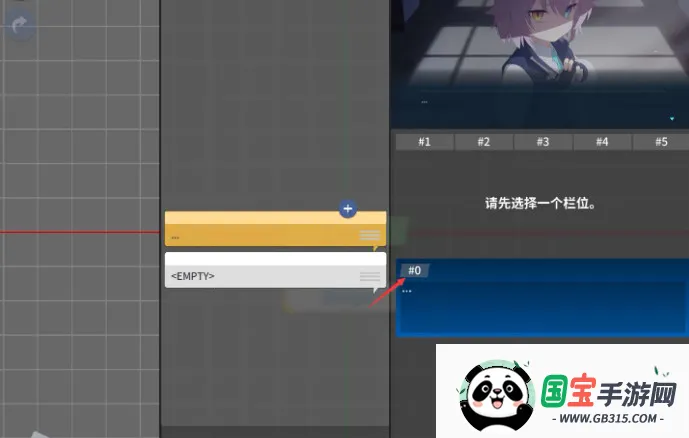Click the small arrow in the preview dialogue

(671, 118)
